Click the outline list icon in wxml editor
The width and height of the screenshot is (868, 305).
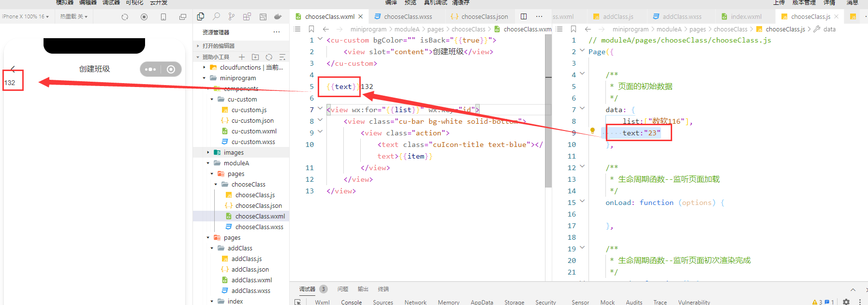pos(297,29)
